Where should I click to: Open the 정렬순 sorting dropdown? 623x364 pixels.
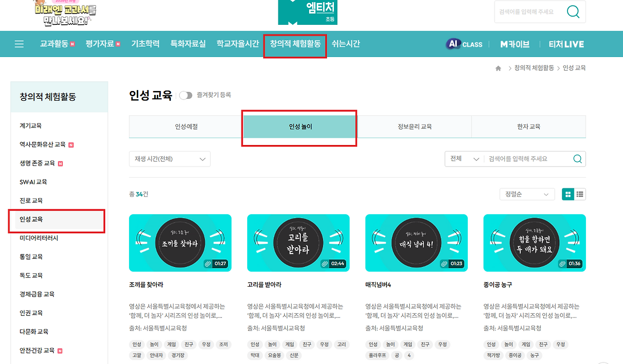click(527, 194)
